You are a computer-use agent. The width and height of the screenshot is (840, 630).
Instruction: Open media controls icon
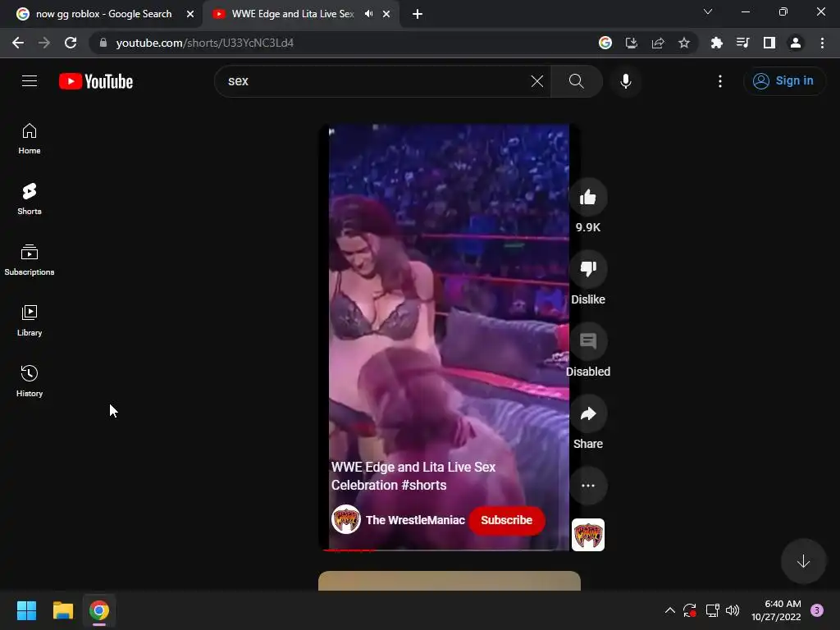pos(742,43)
